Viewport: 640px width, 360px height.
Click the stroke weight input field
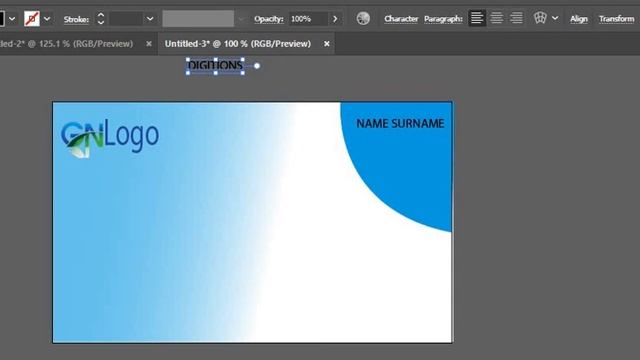[x=126, y=19]
